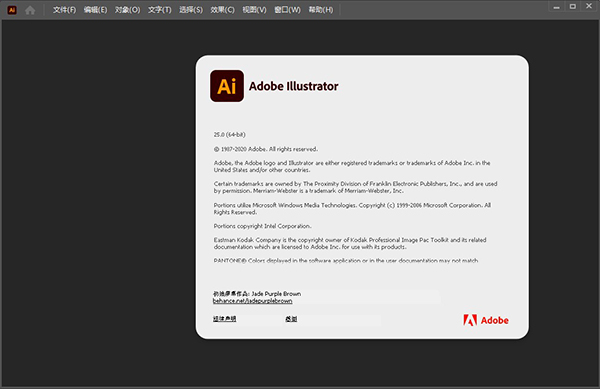Open the 选择(S) menu
Screen dimensions: 600x389
click(191, 10)
